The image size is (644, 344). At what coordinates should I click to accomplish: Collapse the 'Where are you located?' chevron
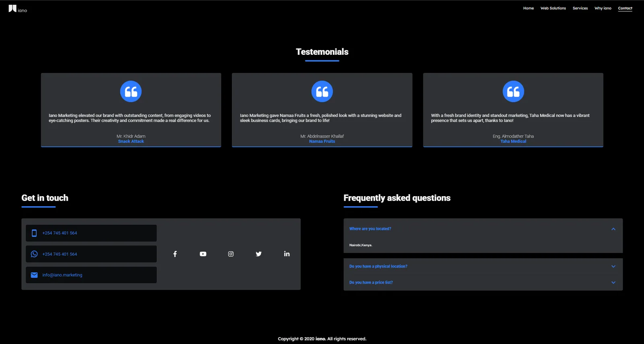[613, 229]
